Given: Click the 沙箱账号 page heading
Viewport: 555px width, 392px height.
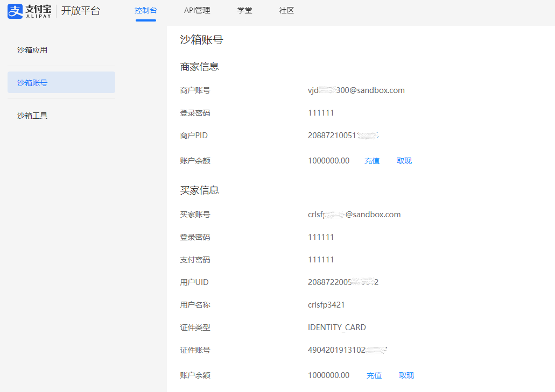Looking at the screenshot, I should coord(201,40).
